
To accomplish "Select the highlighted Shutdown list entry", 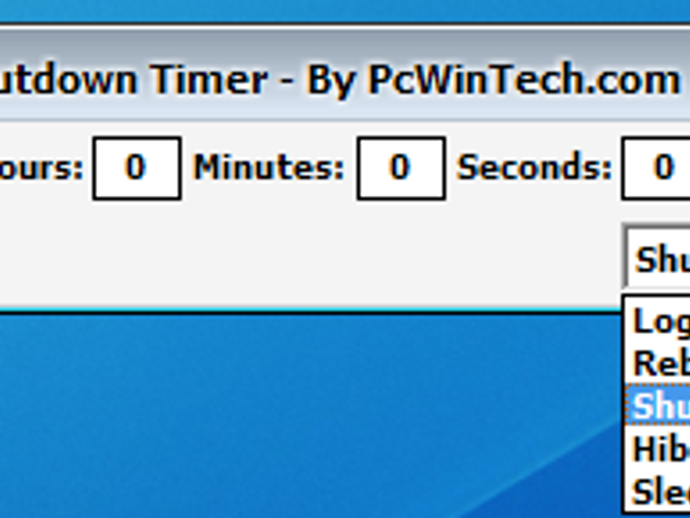I will coord(659,405).
